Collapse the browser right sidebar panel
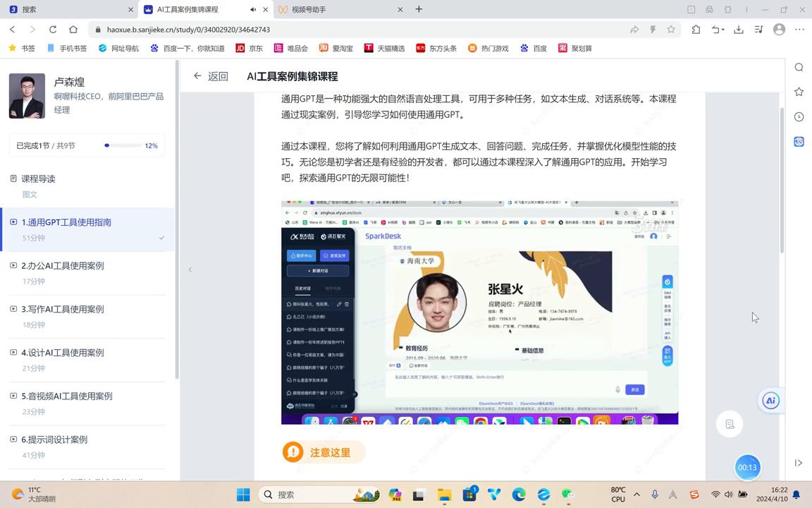This screenshot has width=812, height=508. [799, 463]
